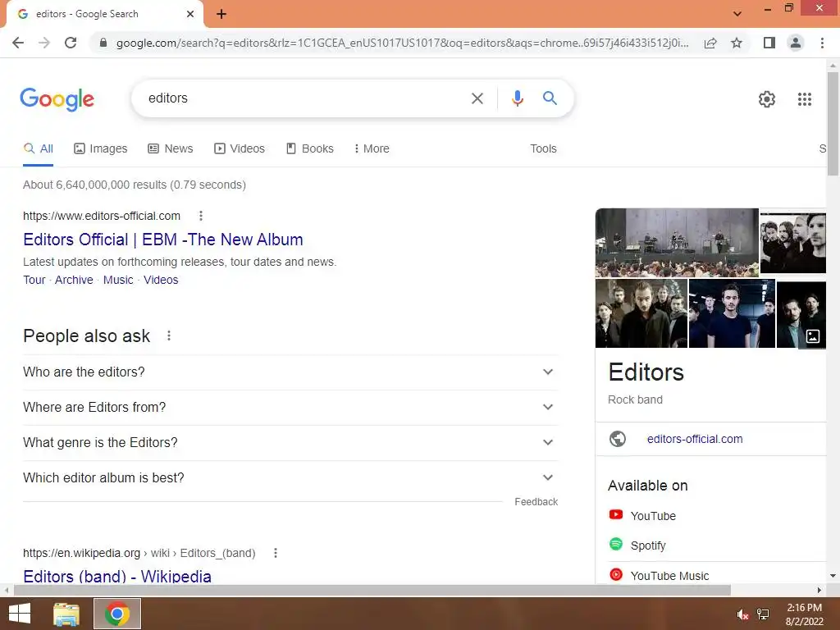Expand 'What genre is the Editors?'
Viewport: 840px width, 630px height.
click(290, 442)
